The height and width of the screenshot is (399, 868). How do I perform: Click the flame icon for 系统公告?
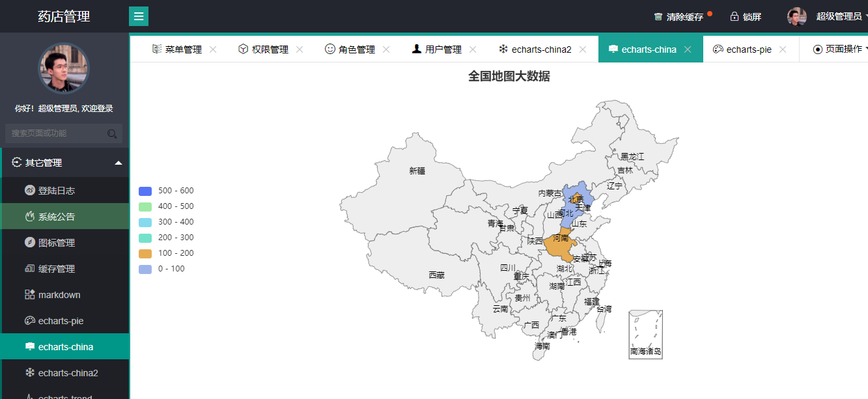30,217
